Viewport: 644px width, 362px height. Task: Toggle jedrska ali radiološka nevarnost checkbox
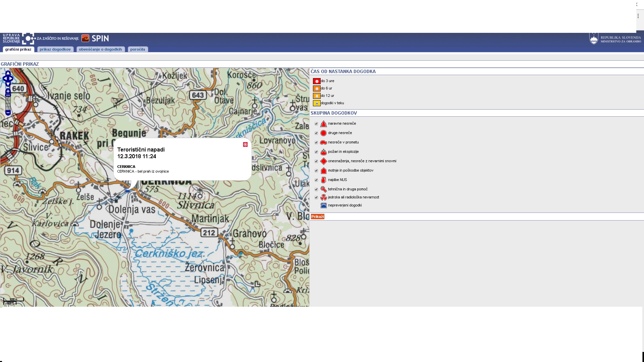[x=316, y=197]
